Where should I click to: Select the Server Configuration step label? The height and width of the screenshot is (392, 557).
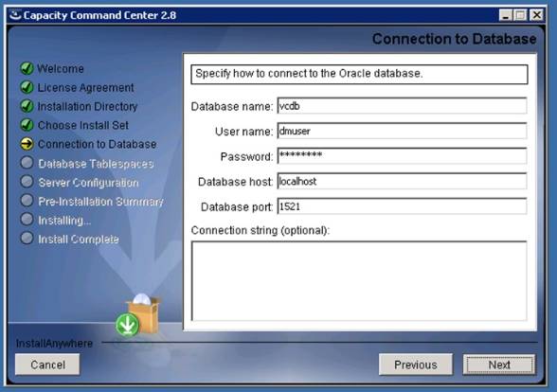coord(88,183)
